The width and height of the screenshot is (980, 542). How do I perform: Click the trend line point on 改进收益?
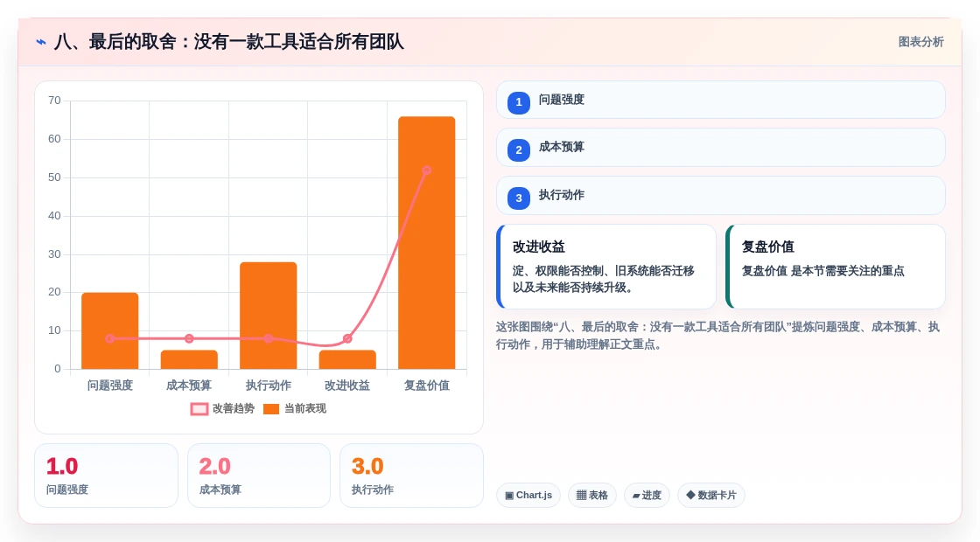347,338
